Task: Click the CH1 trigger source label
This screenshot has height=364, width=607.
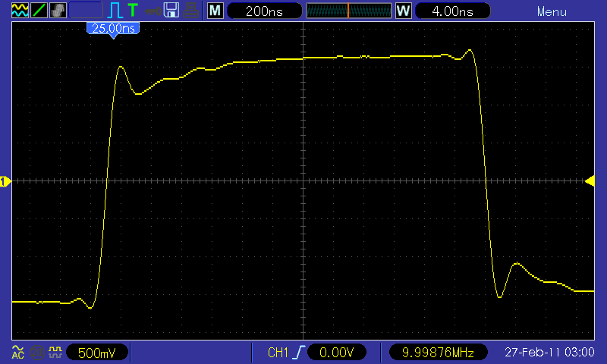Action: click(x=278, y=353)
